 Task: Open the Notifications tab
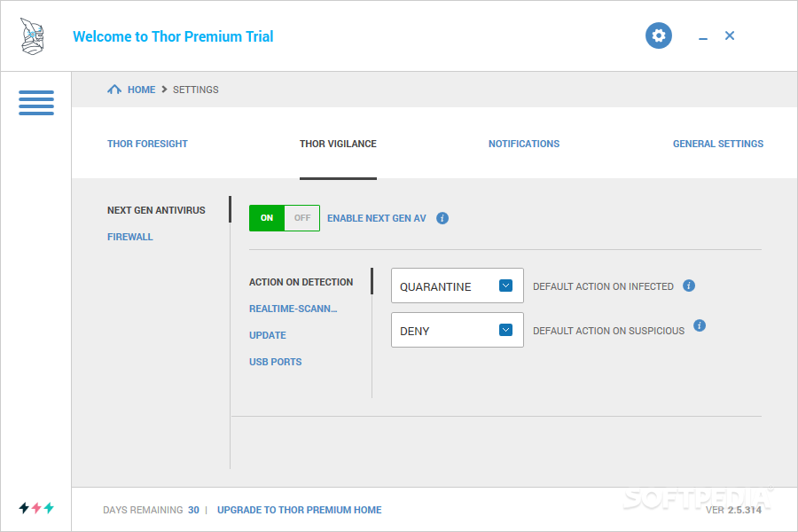(524, 144)
